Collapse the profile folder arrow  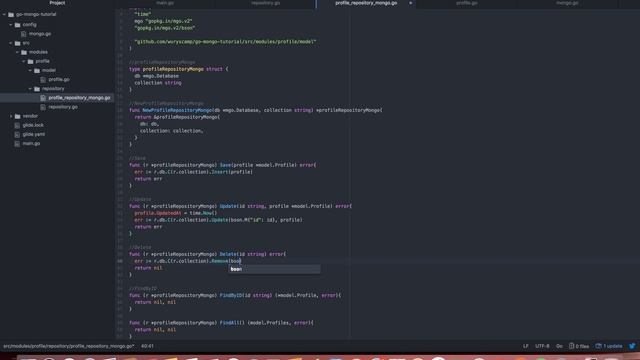[24, 61]
